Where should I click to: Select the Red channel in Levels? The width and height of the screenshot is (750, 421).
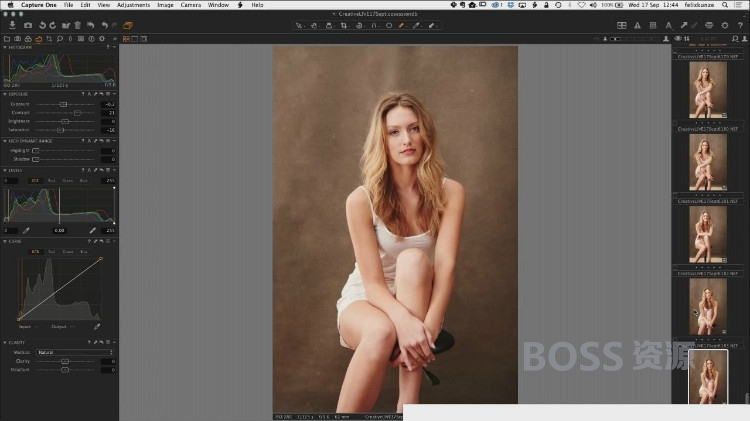pos(52,180)
